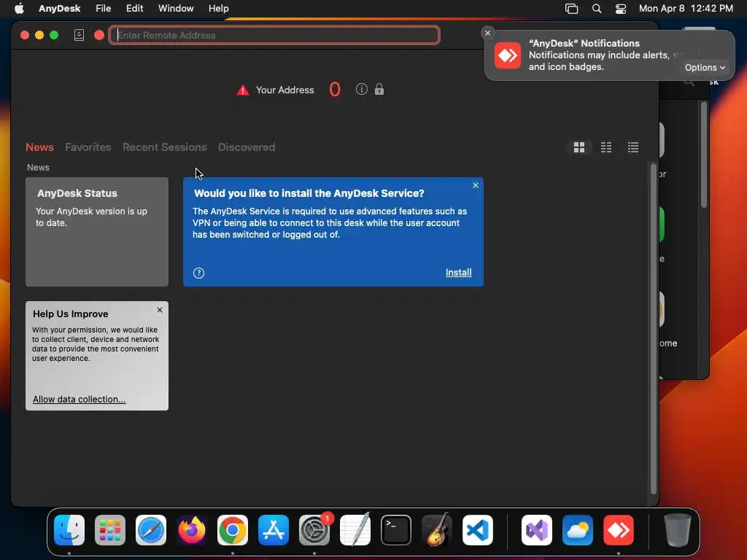Open Spotlight search in menu bar
This screenshot has width=747, height=560.
[x=597, y=9]
